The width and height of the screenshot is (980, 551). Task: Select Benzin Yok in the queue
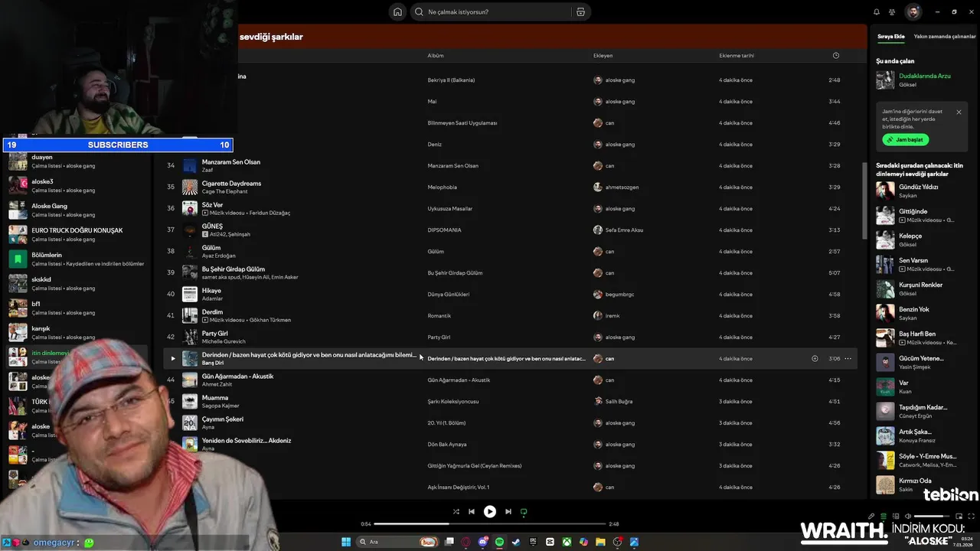point(913,309)
